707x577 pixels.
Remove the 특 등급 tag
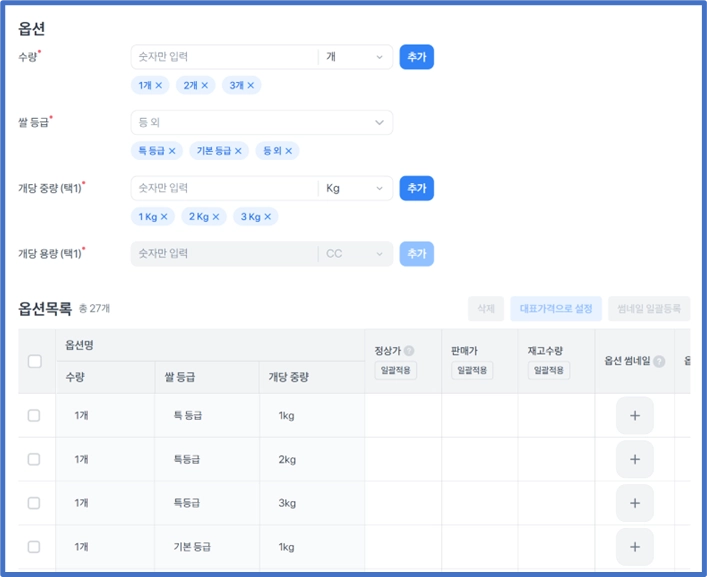click(x=172, y=151)
